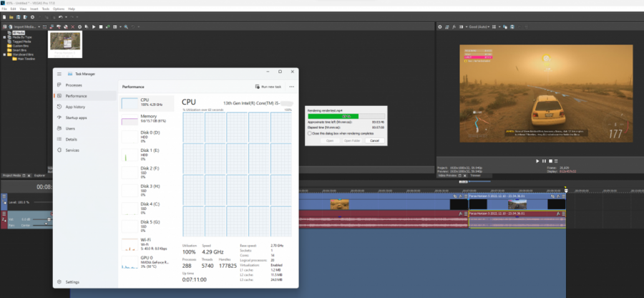Click the red X remove media icon
Screen dimensions: 644x298
(x=73, y=27)
